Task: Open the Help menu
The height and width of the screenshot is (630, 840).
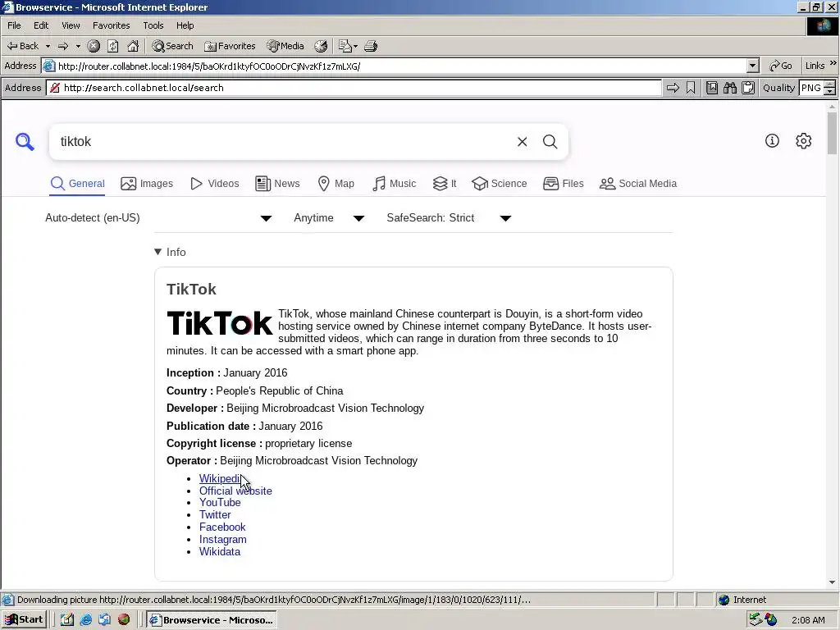Action: [x=185, y=25]
